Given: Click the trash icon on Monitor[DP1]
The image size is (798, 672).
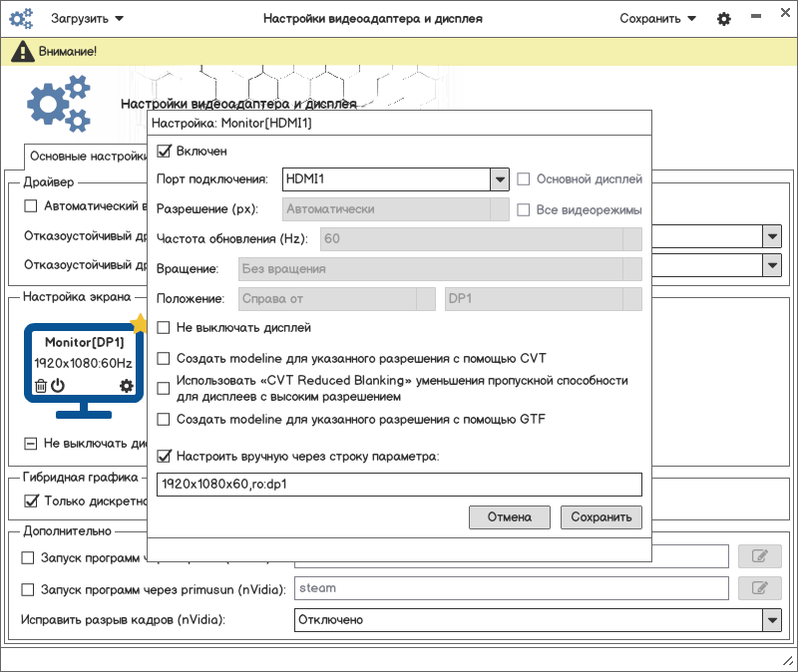Looking at the screenshot, I should [41, 386].
